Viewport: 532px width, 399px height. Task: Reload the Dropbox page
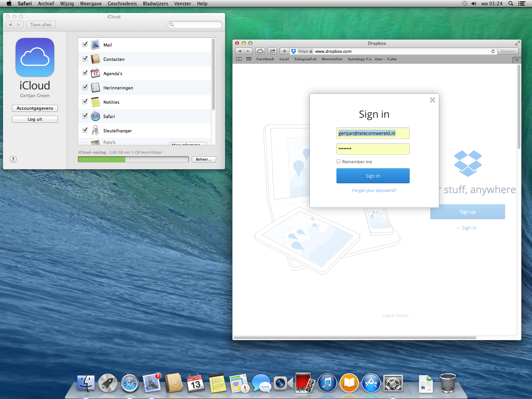tap(493, 51)
